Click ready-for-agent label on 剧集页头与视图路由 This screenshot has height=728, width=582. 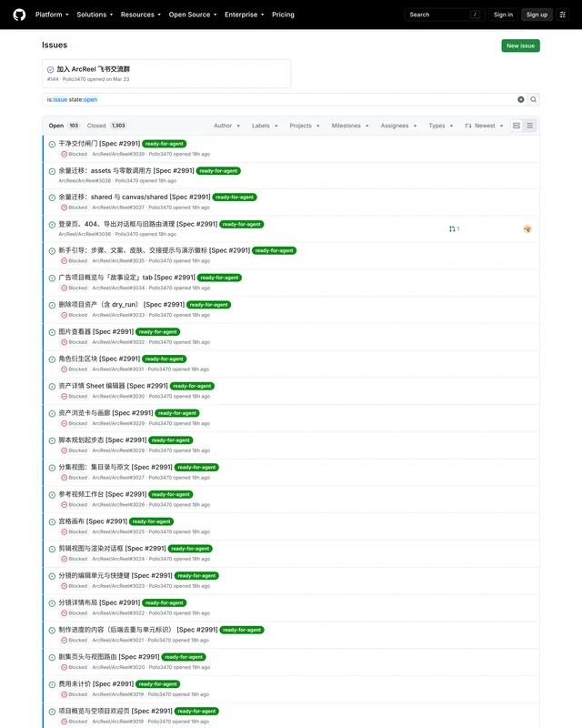[x=184, y=657]
